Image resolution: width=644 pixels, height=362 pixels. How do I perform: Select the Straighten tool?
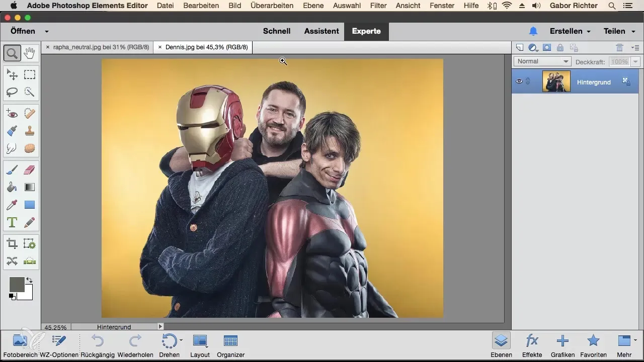tap(30, 260)
